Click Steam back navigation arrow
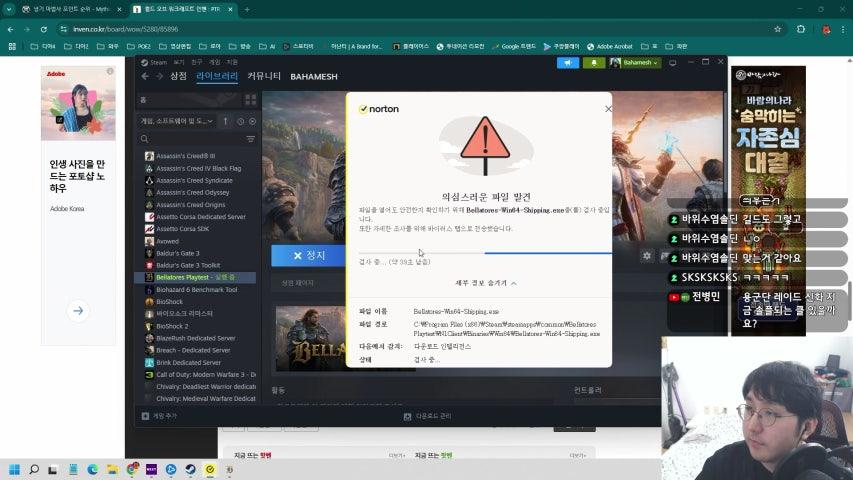The image size is (853, 480). coord(145,77)
